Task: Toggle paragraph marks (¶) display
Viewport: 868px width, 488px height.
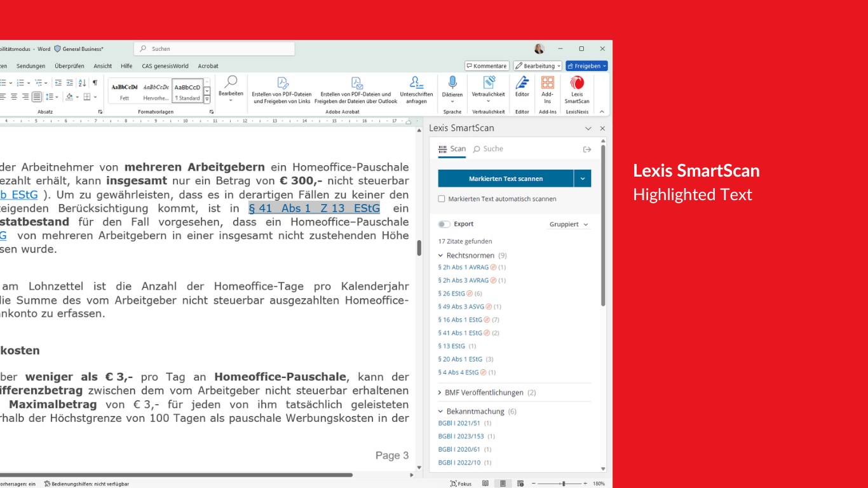Action: click(95, 83)
